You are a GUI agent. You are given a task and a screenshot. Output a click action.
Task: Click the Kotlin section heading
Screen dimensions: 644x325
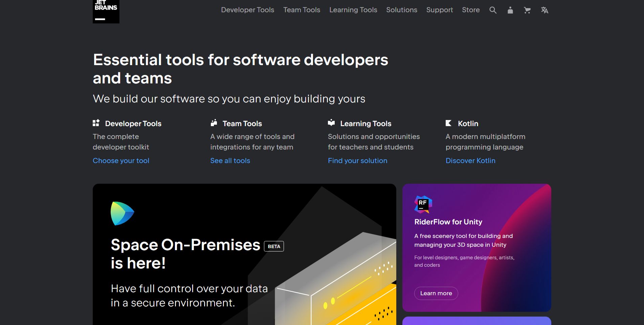(468, 123)
